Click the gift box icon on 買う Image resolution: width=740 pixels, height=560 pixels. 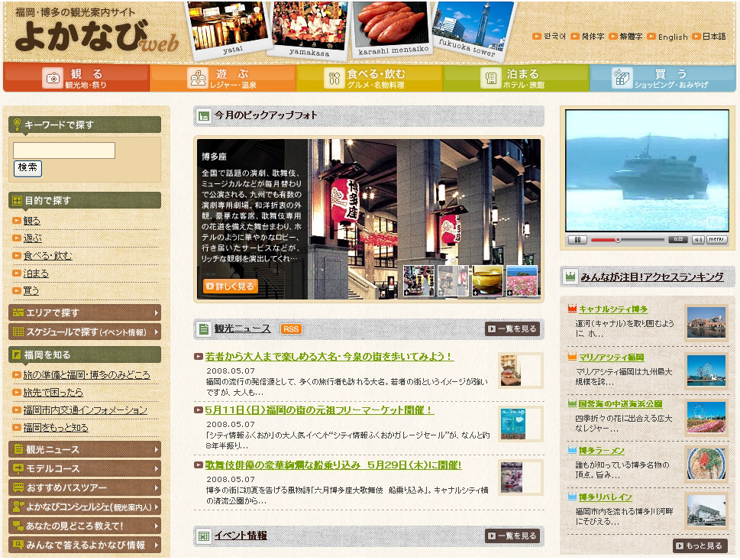[622, 77]
